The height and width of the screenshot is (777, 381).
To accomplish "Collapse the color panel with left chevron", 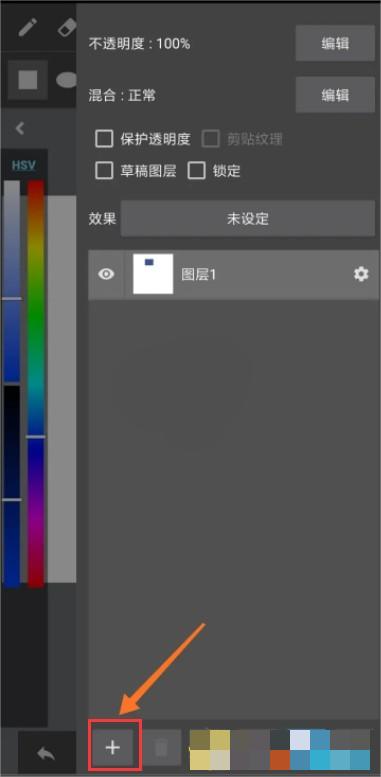I will (20, 129).
